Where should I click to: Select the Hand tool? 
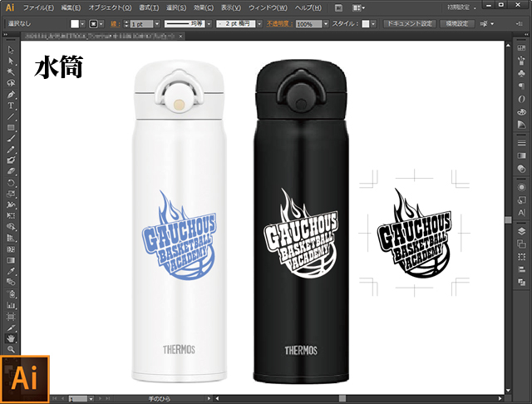tap(11, 338)
